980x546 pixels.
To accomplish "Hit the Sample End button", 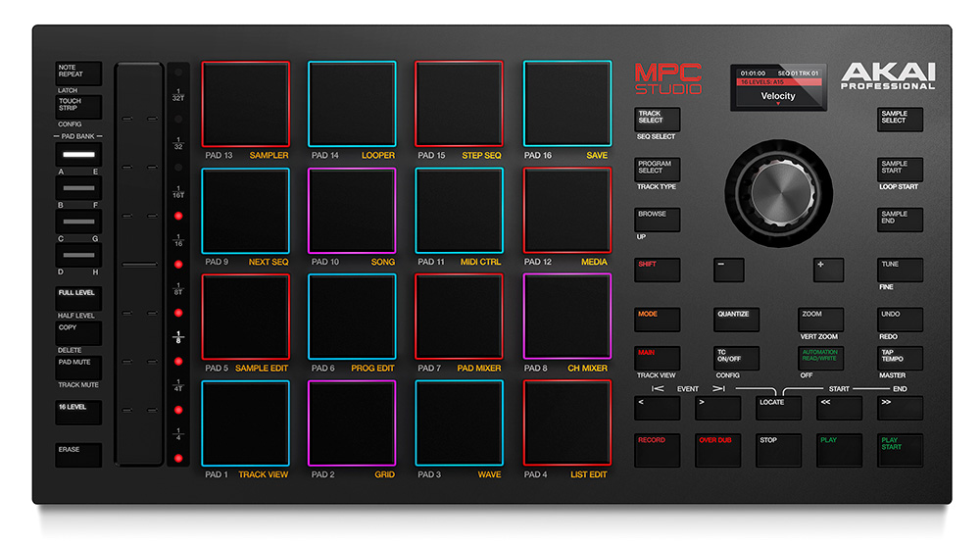I will 900,220.
